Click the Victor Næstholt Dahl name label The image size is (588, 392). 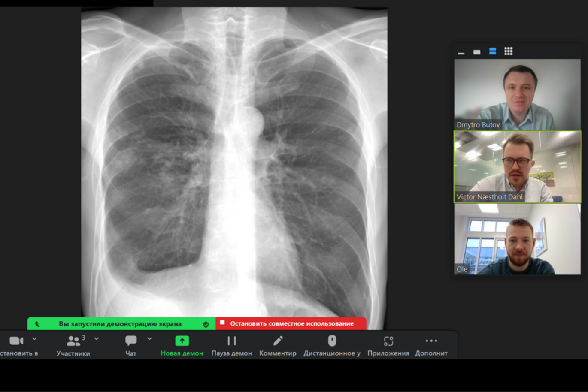490,197
